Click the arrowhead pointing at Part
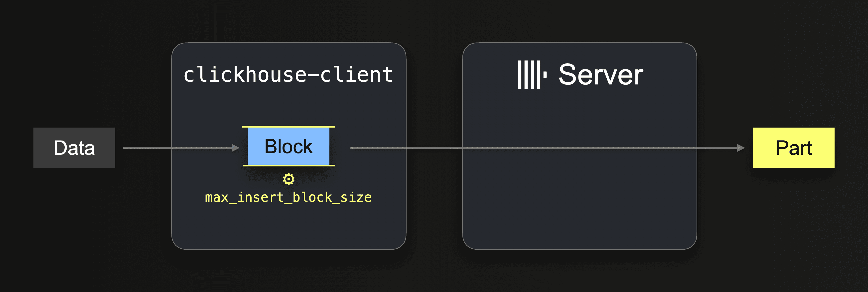The width and height of the screenshot is (868, 292). click(x=741, y=148)
